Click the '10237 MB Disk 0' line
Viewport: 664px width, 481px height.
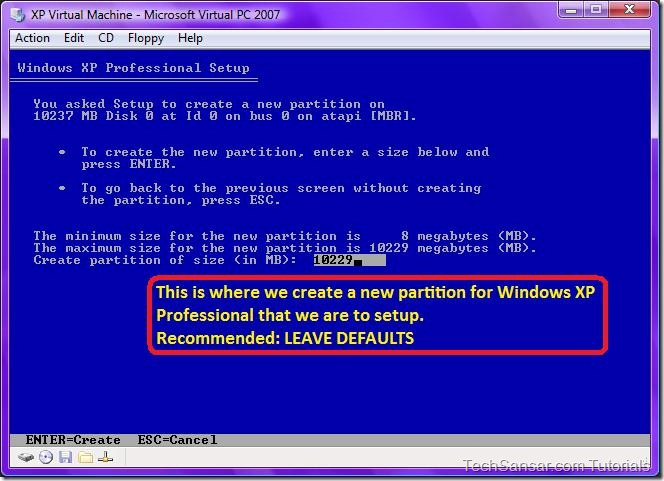coord(224,116)
